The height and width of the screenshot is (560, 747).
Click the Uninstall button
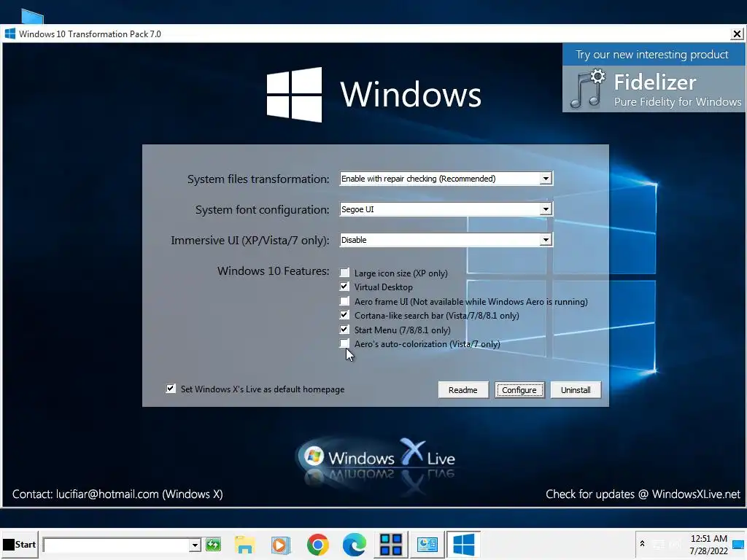point(576,390)
